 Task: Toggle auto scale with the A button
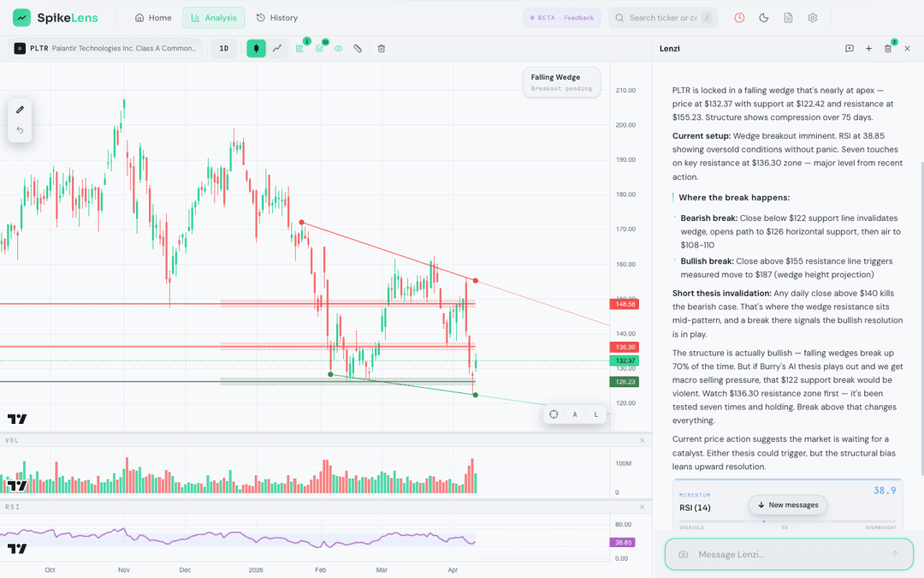pos(574,414)
